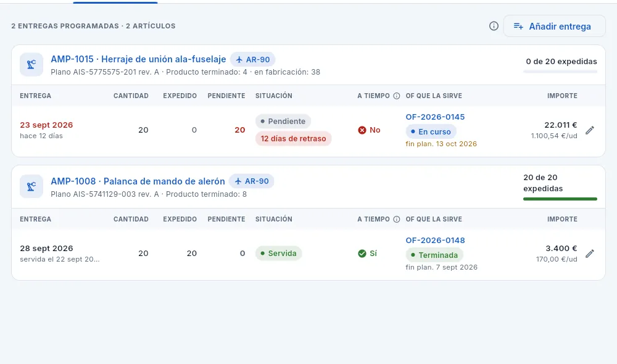Click ENTREGA column header in AMP-1015 table
Image resolution: width=617 pixels, height=364 pixels.
click(x=35, y=96)
